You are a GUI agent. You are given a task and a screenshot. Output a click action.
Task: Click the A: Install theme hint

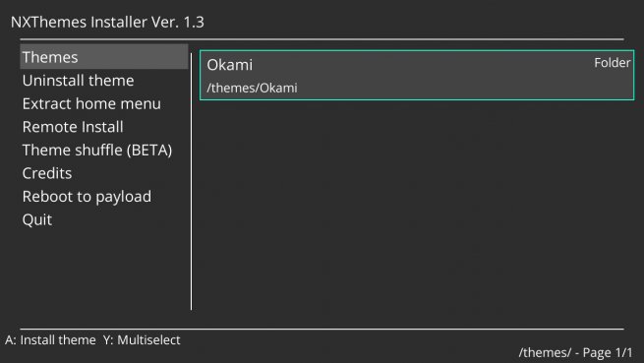pos(50,340)
